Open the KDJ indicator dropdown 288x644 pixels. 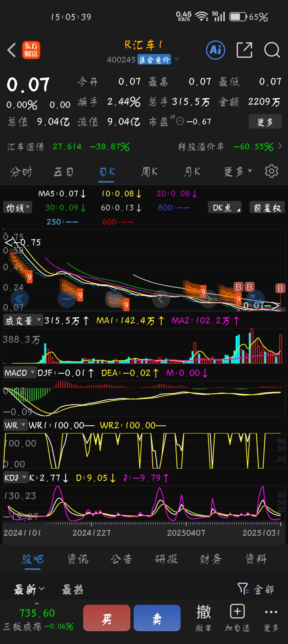(16, 477)
